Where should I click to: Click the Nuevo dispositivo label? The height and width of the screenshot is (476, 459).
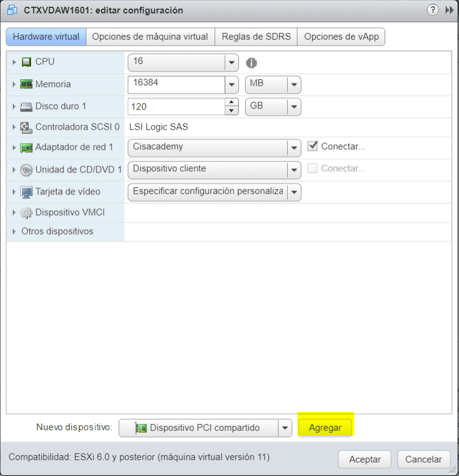click(x=74, y=427)
